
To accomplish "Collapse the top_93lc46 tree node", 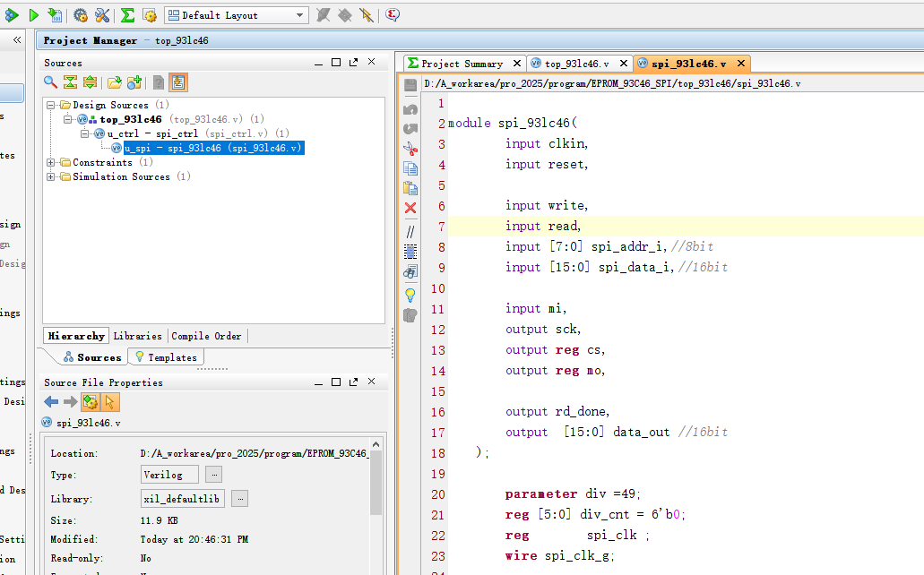I will click(x=67, y=119).
